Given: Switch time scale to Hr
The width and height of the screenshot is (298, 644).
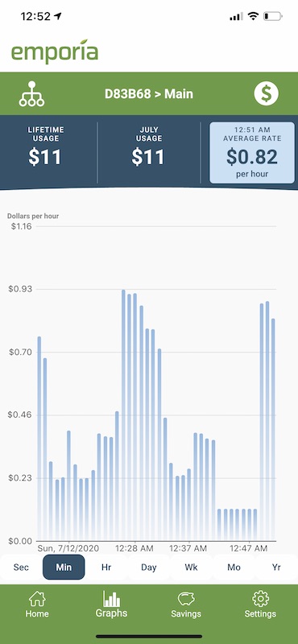Looking at the screenshot, I should [x=106, y=568].
